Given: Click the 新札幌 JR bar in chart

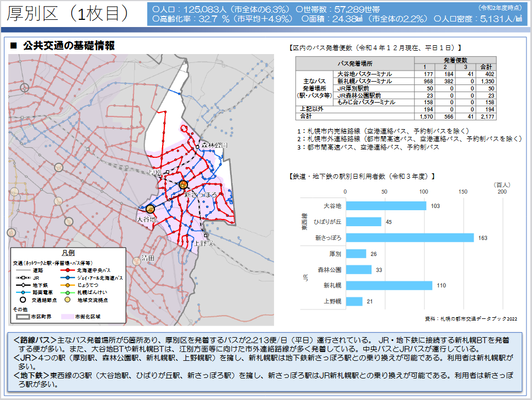Looking at the screenshot, I should [x=388, y=286].
